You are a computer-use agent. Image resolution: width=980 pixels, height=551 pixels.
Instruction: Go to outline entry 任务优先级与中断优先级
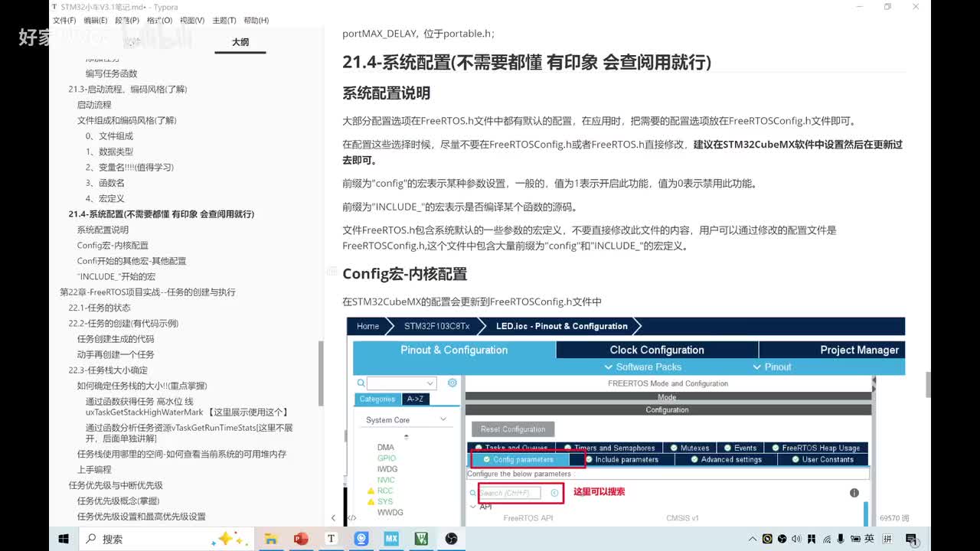(116, 485)
